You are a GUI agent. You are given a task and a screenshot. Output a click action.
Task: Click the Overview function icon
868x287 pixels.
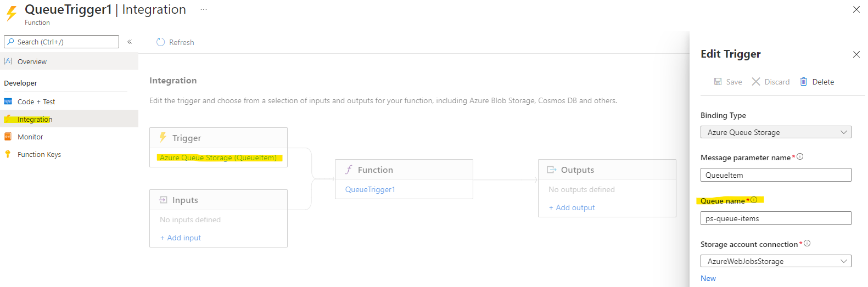point(8,61)
